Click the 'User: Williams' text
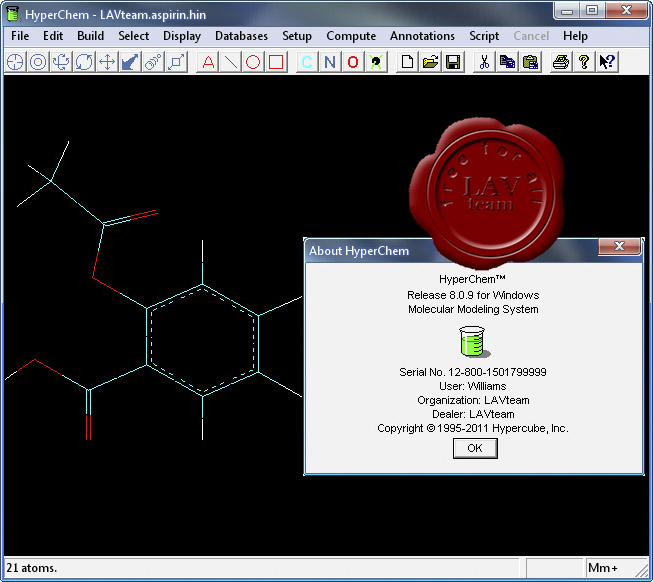The image size is (653, 582). click(x=473, y=386)
